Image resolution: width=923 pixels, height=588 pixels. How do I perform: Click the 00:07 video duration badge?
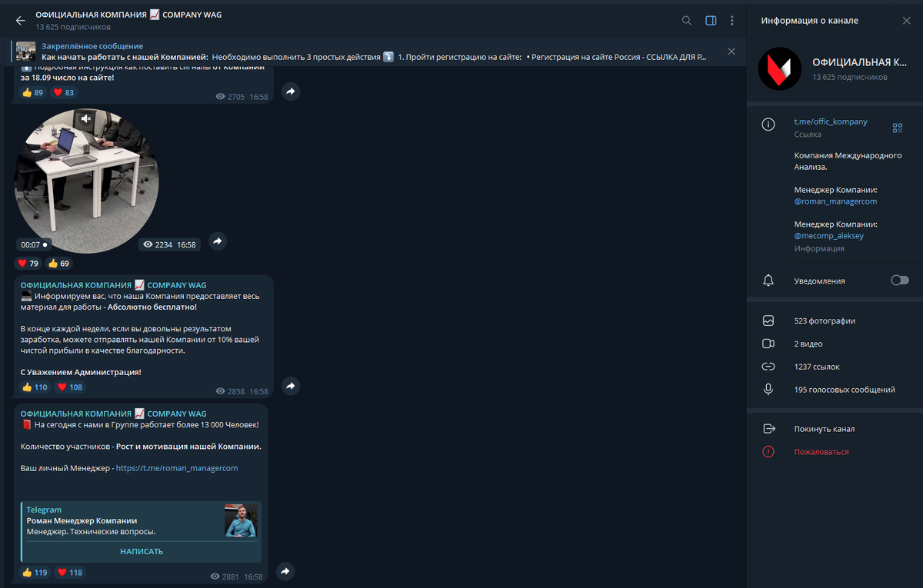tap(34, 244)
